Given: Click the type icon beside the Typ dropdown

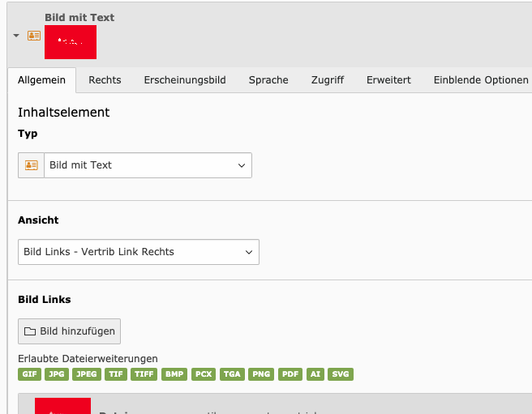Looking at the screenshot, I should 31,165.
